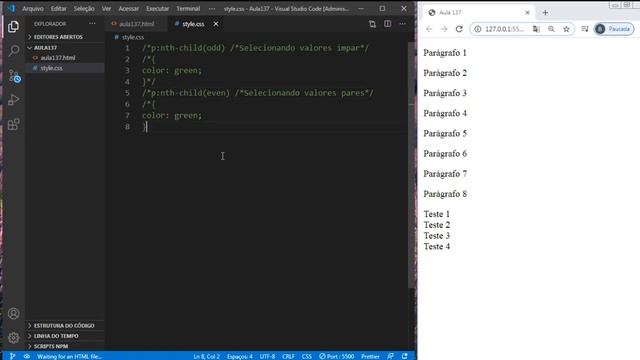Show hidden menus with ellipsis
The width and height of the screenshot is (640, 360).
(212, 8)
